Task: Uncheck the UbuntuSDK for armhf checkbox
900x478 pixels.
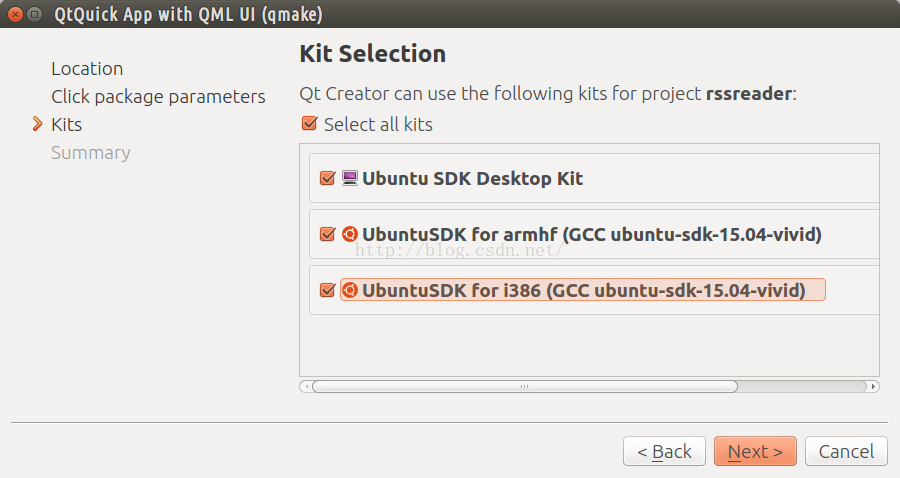Action: click(327, 234)
